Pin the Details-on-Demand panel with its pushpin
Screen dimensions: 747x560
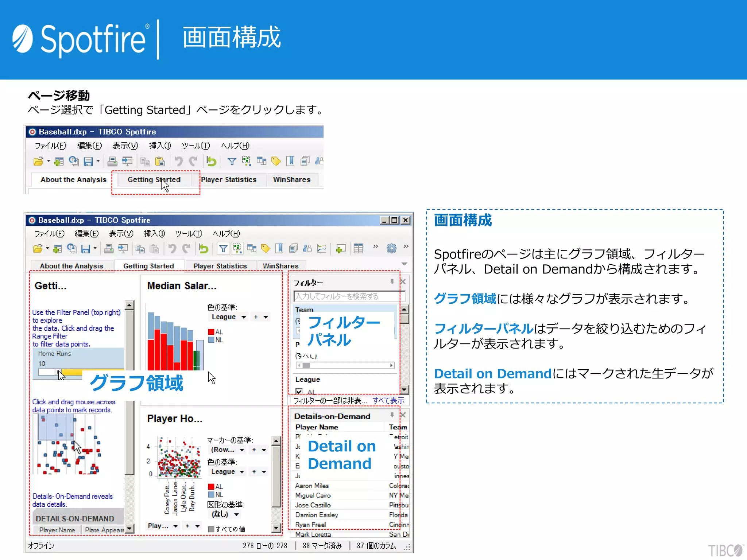pos(392,415)
